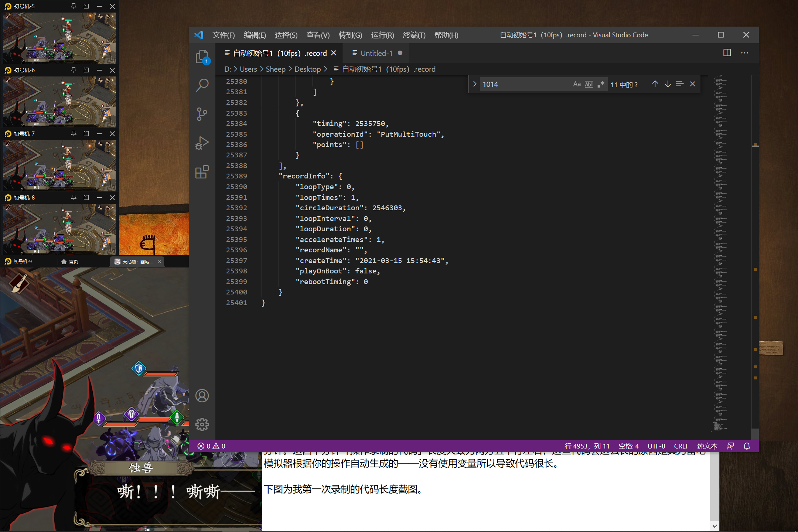Image resolution: width=798 pixels, height=532 pixels.
Task: Open the 终端(T) menu
Action: click(x=414, y=35)
